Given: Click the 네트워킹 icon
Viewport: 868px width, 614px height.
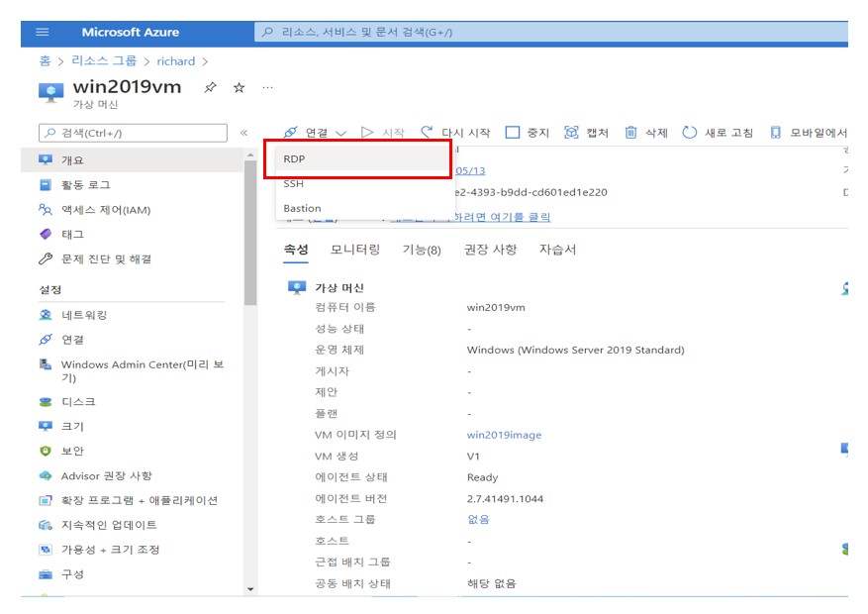Looking at the screenshot, I should click(x=46, y=315).
